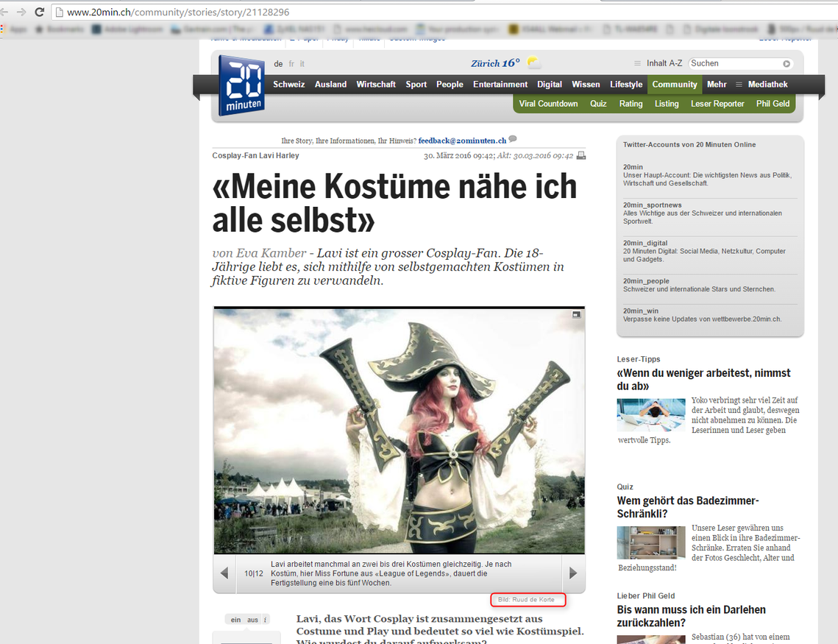This screenshot has width=838, height=644.
Task: Go to the Wirtschaft section
Action: pos(376,85)
